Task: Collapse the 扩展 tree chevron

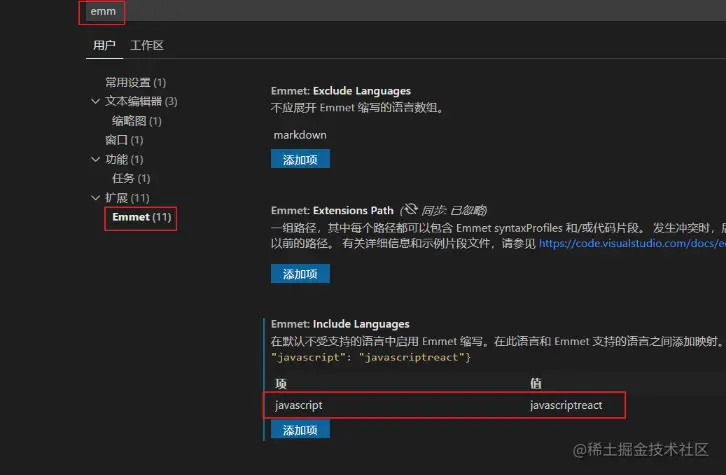Action: [x=95, y=198]
